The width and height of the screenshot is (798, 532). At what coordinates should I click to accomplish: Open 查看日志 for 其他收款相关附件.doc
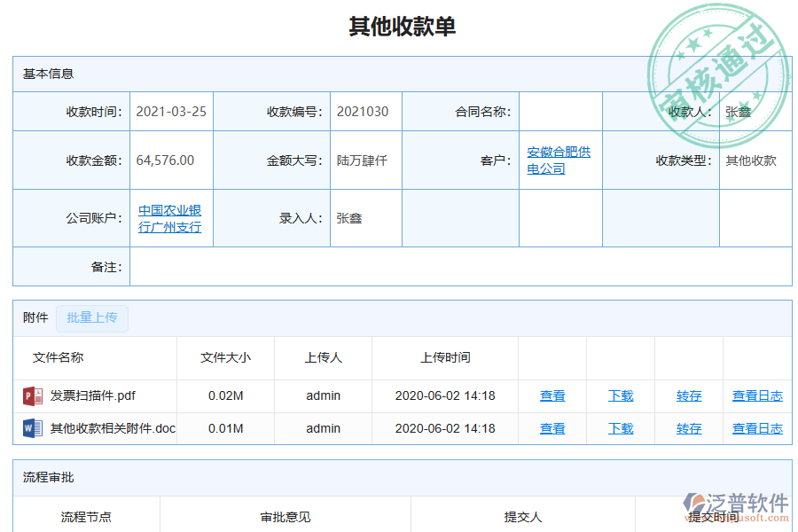tap(757, 428)
